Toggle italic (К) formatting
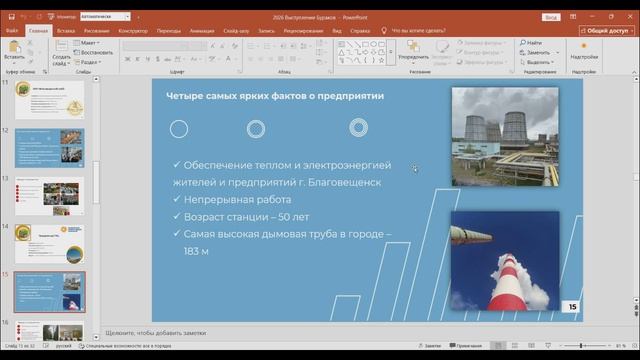Image resolution: width=640 pixels, height=360 pixels. coord(138,59)
